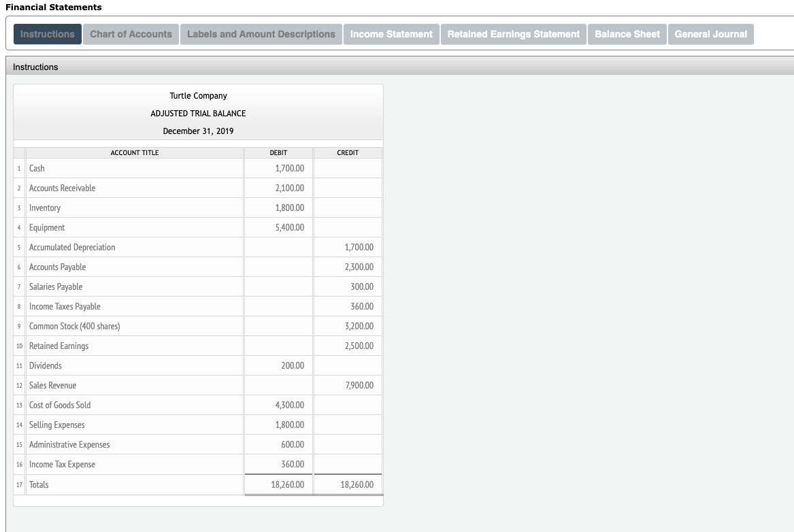The image size is (794, 532).
Task: Open the Retained Earnings Statement tab
Action: click(514, 34)
